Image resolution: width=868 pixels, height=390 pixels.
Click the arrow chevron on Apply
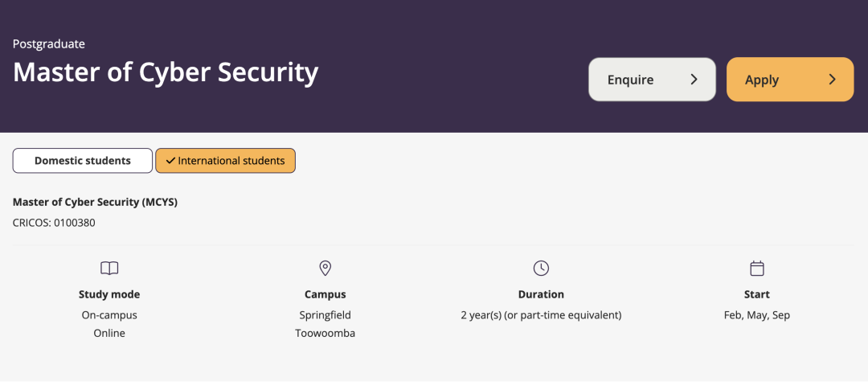pos(833,80)
